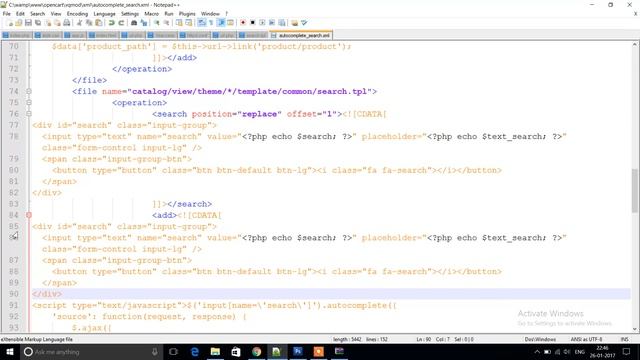Click the vertical scrollbar thumb
This screenshot has height=360, width=640.
click(x=635, y=190)
